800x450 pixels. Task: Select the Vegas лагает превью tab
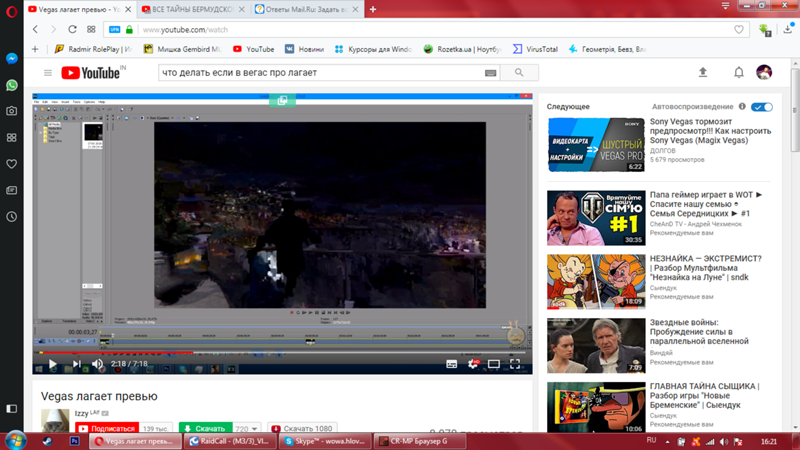pyautogui.click(x=80, y=9)
